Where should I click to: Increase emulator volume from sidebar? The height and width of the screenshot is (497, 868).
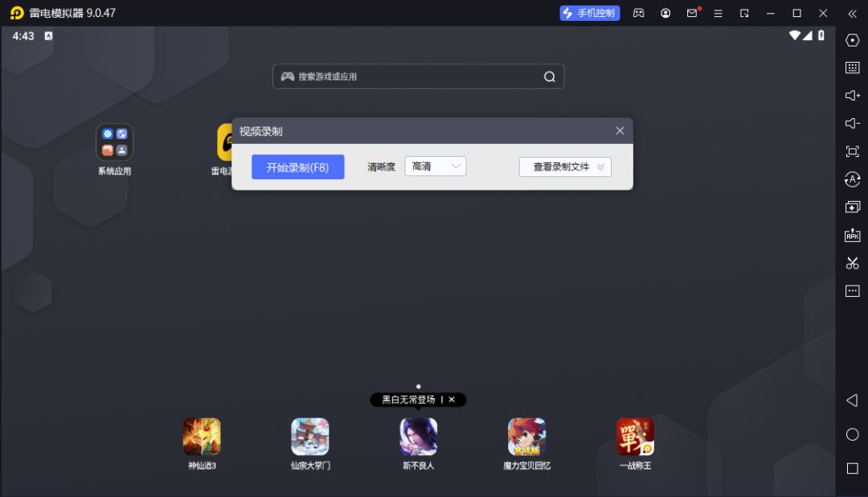(852, 96)
